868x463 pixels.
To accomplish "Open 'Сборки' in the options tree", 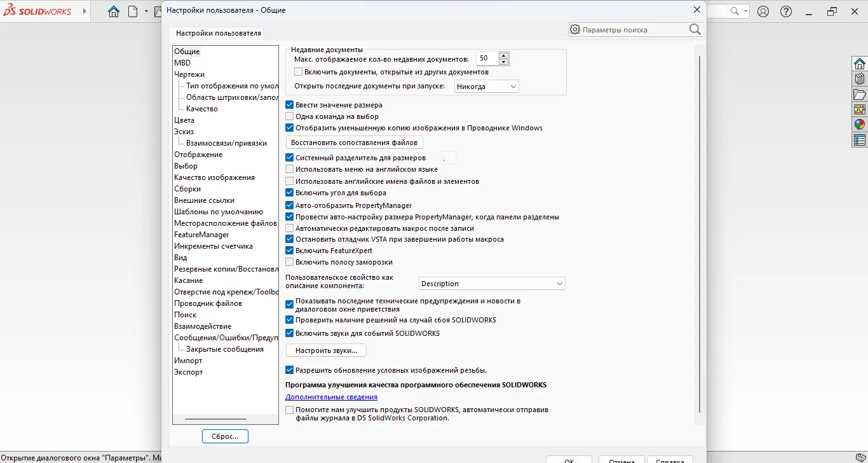I will pyautogui.click(x=187, y=189).
